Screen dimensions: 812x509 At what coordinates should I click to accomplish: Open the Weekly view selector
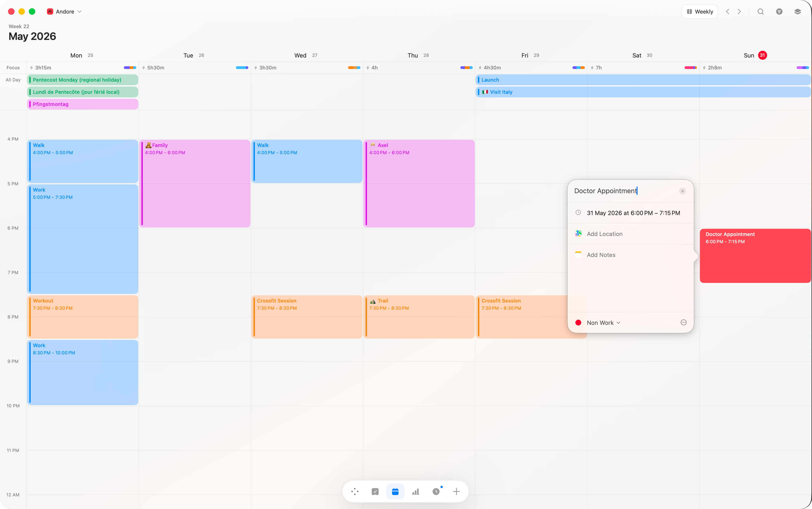click(x=700, y=11)
